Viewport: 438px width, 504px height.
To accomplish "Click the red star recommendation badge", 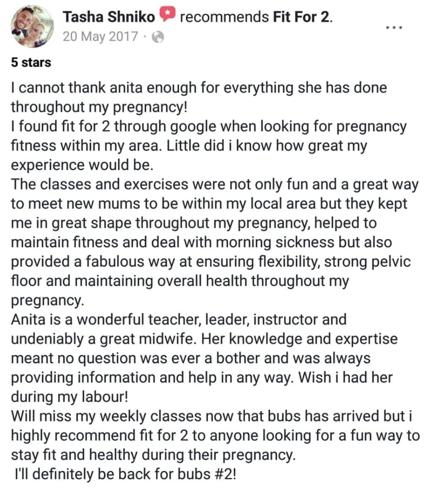I will (168, 14).
